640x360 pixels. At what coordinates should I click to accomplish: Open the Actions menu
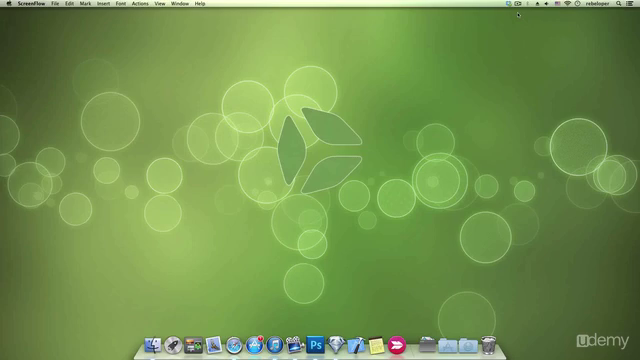pos(140,4)
